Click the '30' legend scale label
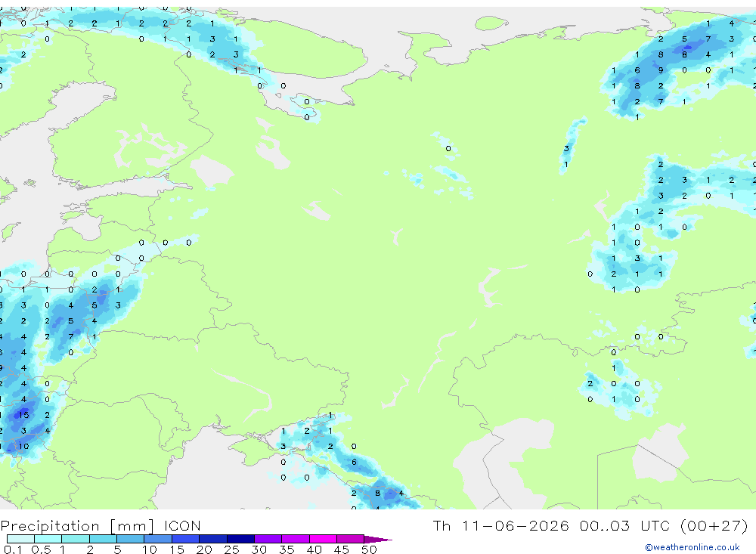 259,549
